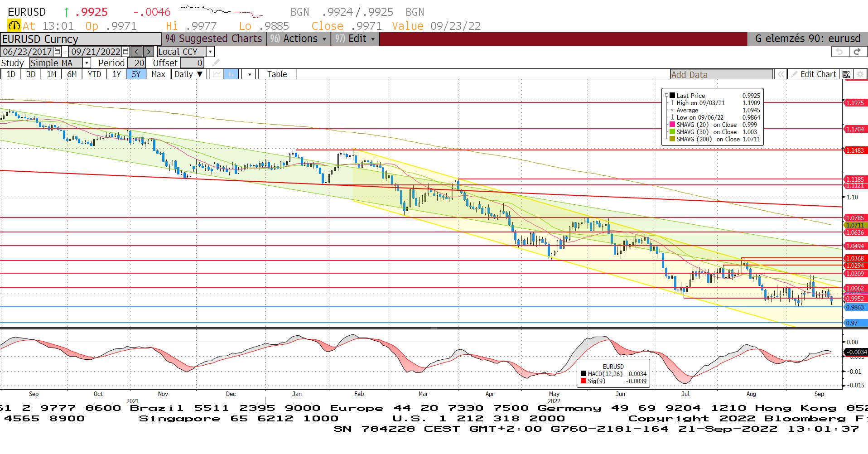Select the YTD time range tab
Viewport: 868px width, 454px height.
(94, 74)
